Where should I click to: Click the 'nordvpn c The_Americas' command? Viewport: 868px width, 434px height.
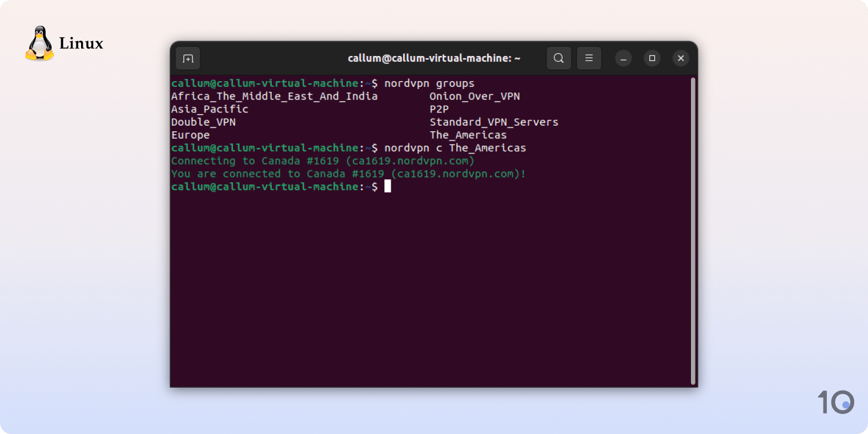coord(455,148)
